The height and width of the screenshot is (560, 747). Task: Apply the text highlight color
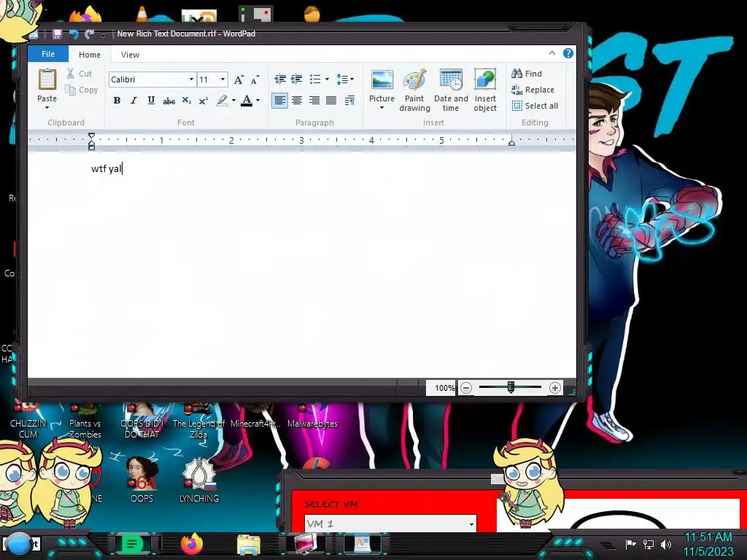222,101
